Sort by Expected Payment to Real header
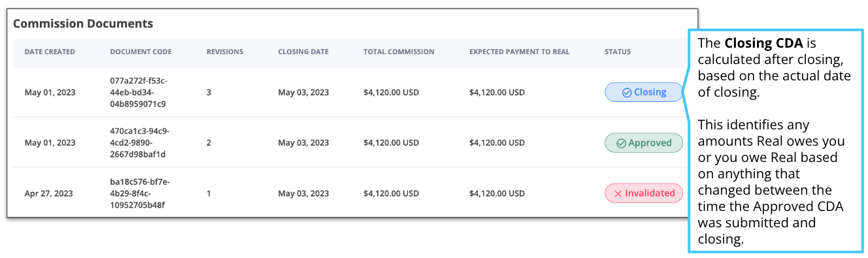 click(x=520, y=52)
